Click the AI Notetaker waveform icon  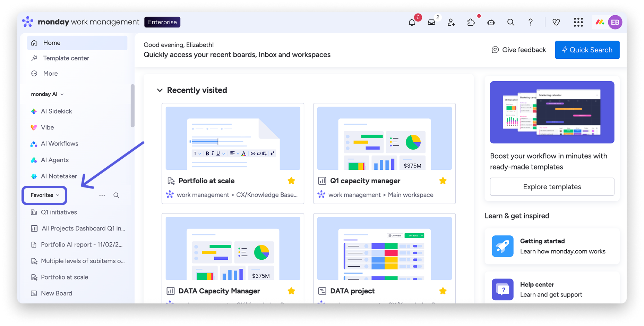[x=34, y=176]
